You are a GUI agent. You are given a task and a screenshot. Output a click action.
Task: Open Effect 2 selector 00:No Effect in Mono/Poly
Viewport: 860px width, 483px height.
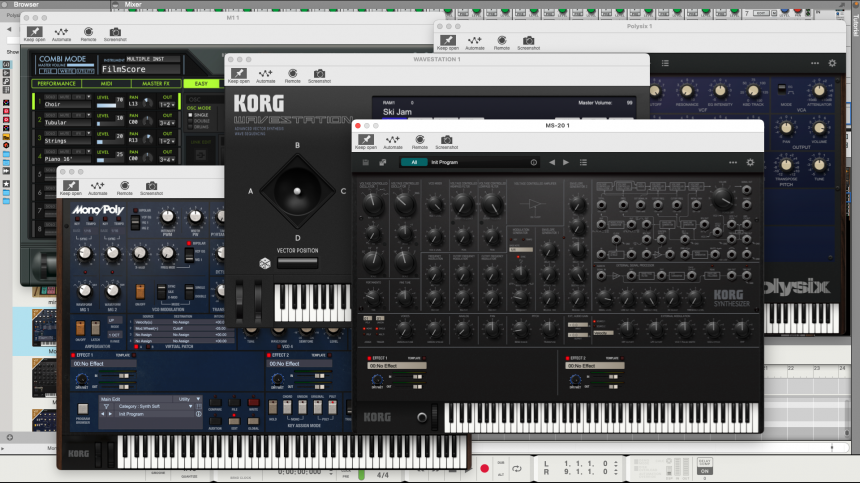[299, 363]
